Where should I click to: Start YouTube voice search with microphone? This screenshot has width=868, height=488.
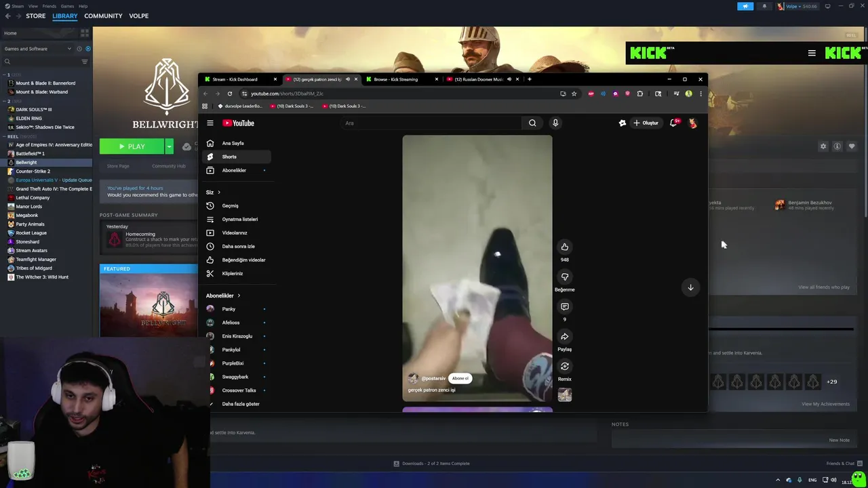[555, 123]
